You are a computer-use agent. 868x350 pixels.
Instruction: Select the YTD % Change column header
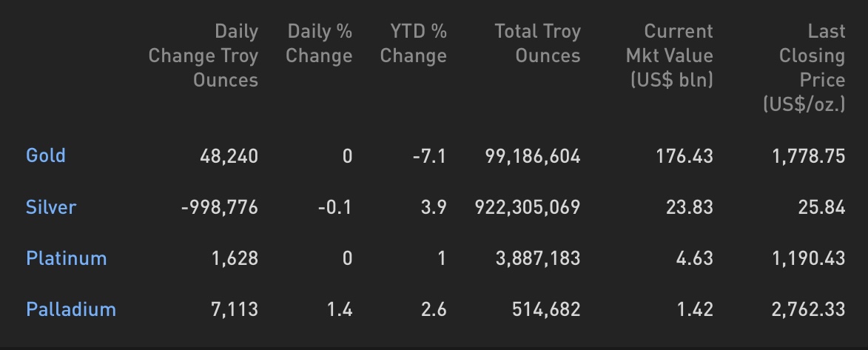[x=414, y=43]
